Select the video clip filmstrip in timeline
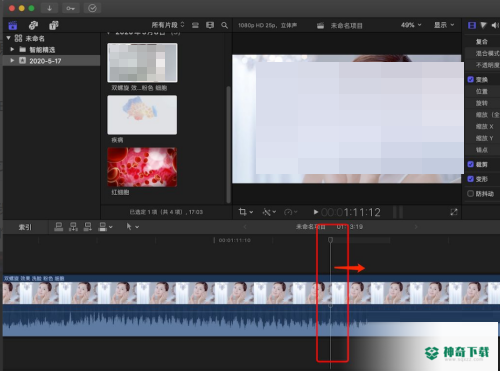The height and width of the screenshot is (371, 500). tap(251, 293)
